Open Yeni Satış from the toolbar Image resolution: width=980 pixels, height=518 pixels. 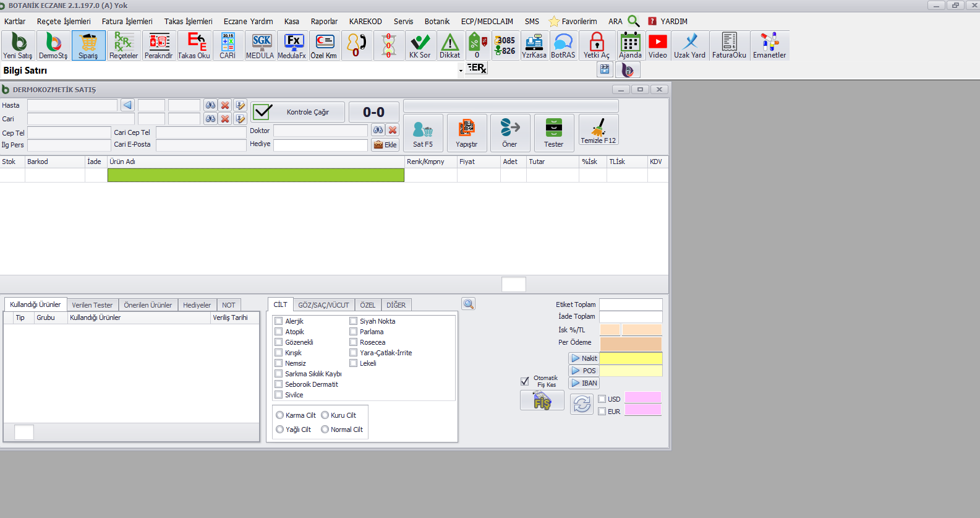(x=18, y=46)
